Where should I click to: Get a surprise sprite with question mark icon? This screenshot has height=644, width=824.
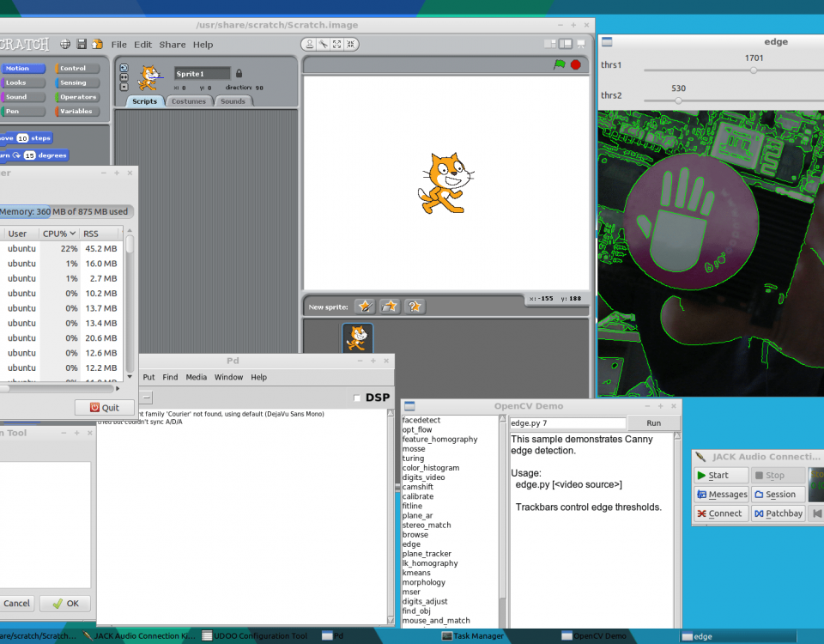click(x=415, y=306)
